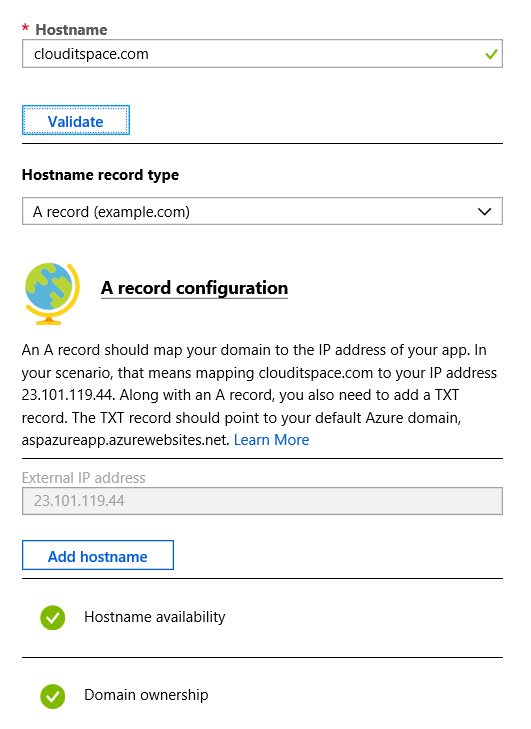Click the Hostname availability green check icon
The height and width of the screenshot is (729, 531).
point(53,618)
